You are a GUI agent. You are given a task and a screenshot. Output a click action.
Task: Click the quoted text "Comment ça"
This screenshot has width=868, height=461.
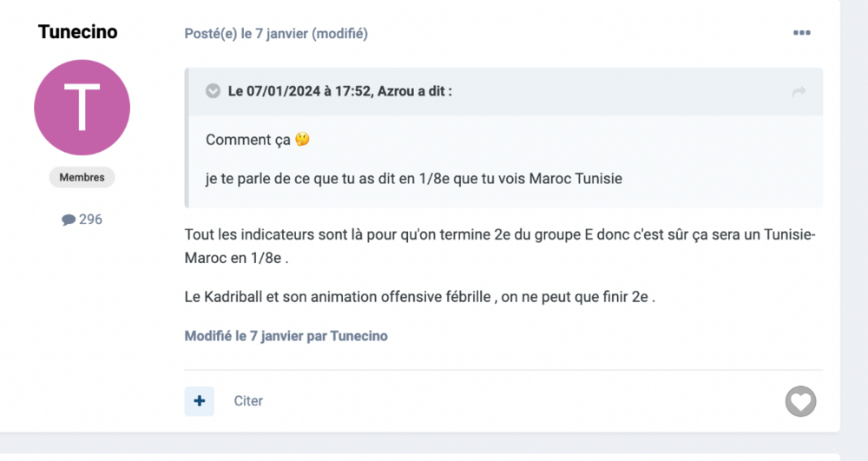(248, 140)
